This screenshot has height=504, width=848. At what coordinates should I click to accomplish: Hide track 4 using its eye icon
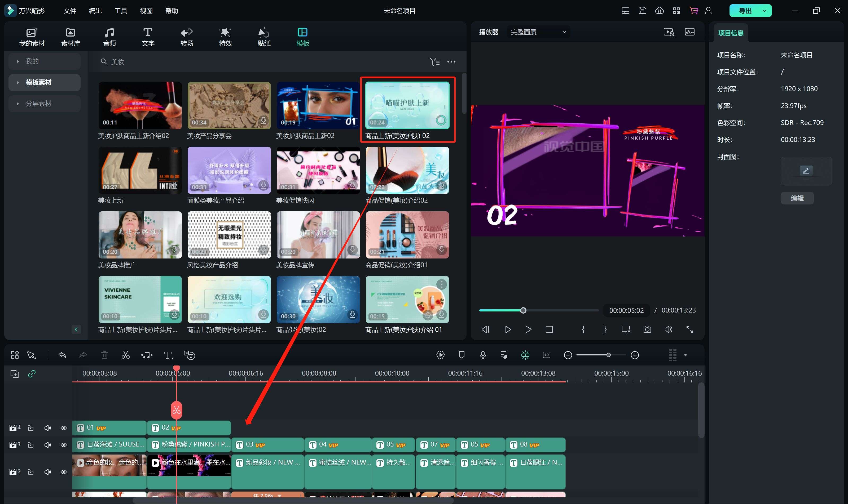click(64, 428)
